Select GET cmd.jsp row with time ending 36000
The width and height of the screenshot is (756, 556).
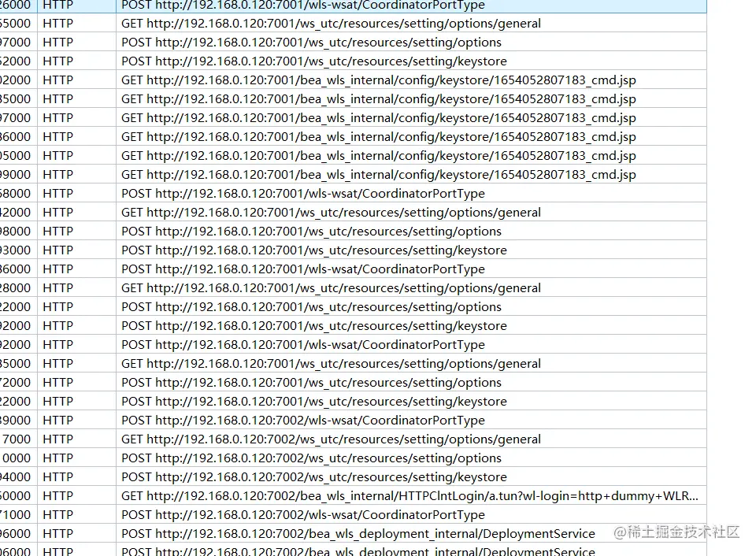pos(353,137)
